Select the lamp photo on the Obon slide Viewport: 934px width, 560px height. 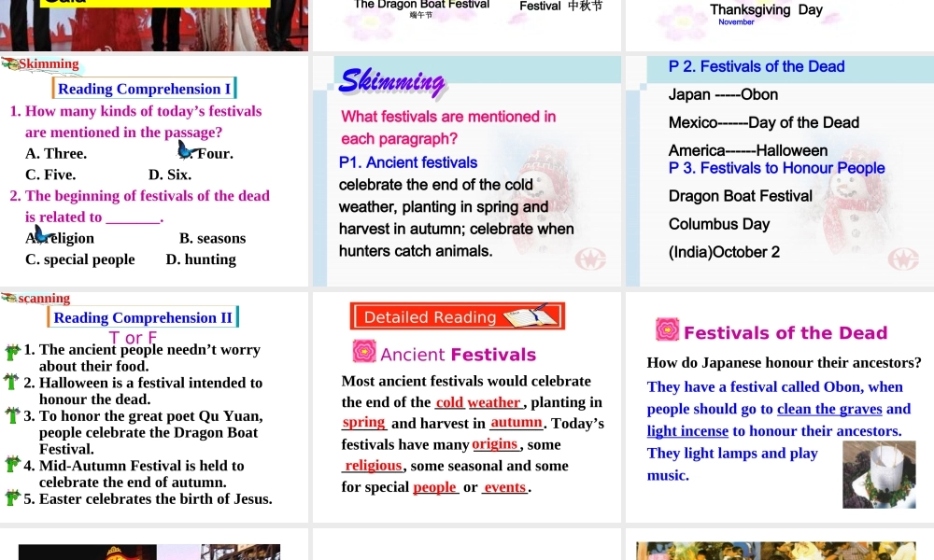point(879,474)
